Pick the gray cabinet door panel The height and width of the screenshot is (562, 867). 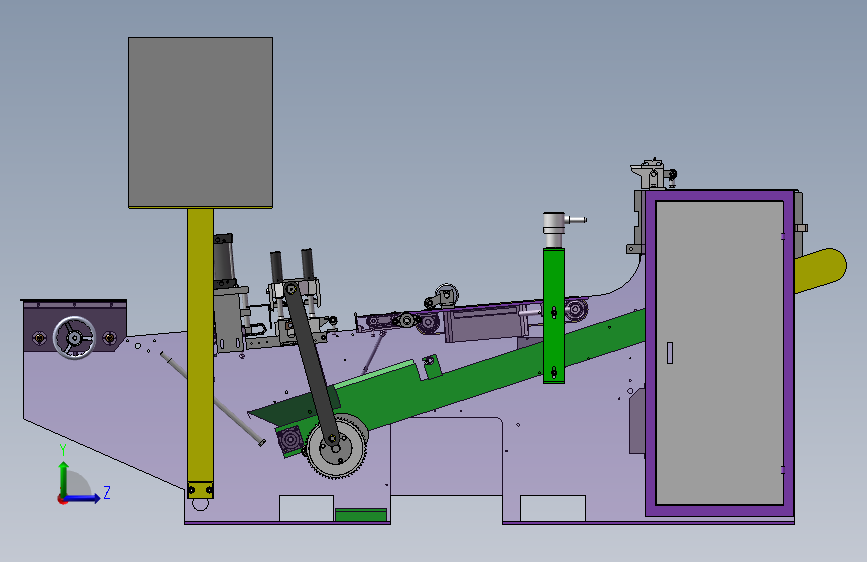[719, 352]
